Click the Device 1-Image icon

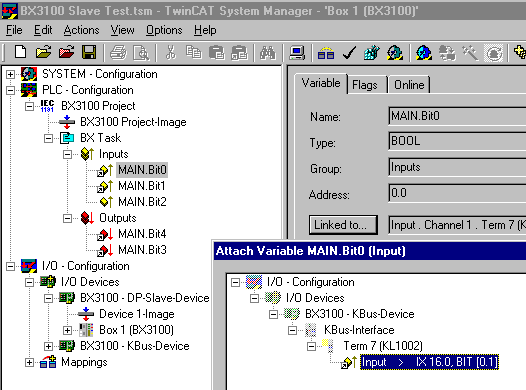point(86,314)
